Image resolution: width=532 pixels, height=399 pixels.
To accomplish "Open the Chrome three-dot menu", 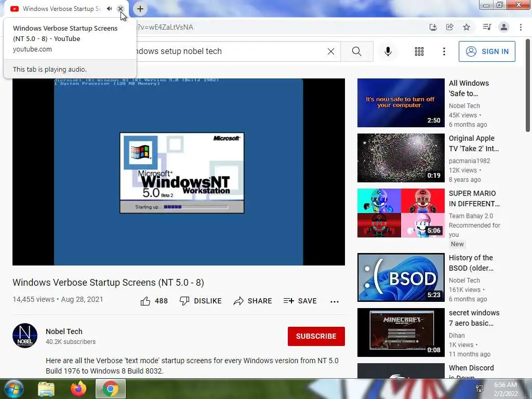I will pyautogui.click(x=521, y=27).
